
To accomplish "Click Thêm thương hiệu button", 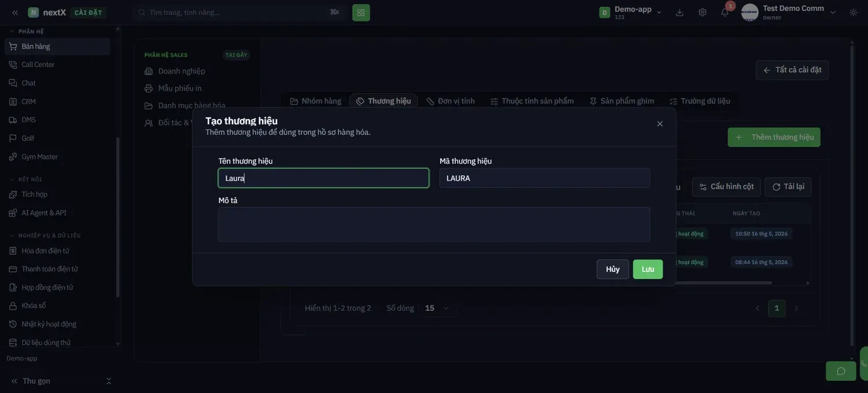I will click(774, 137).
